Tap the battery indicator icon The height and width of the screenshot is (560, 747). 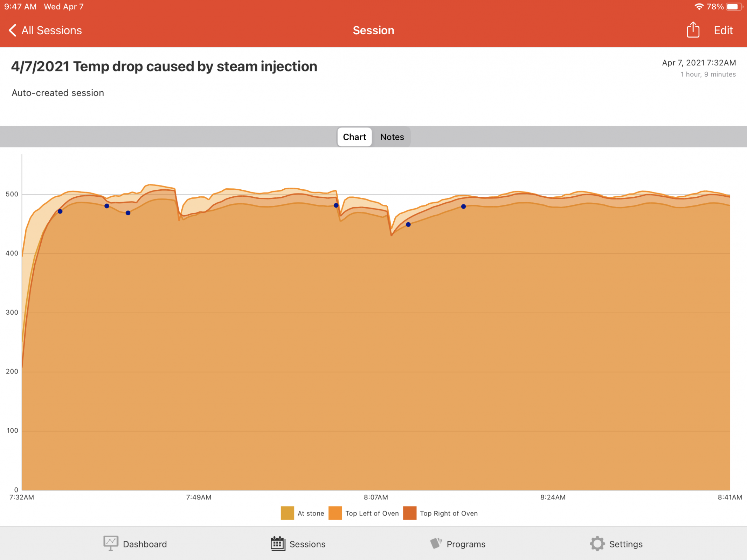coord(734,7)
